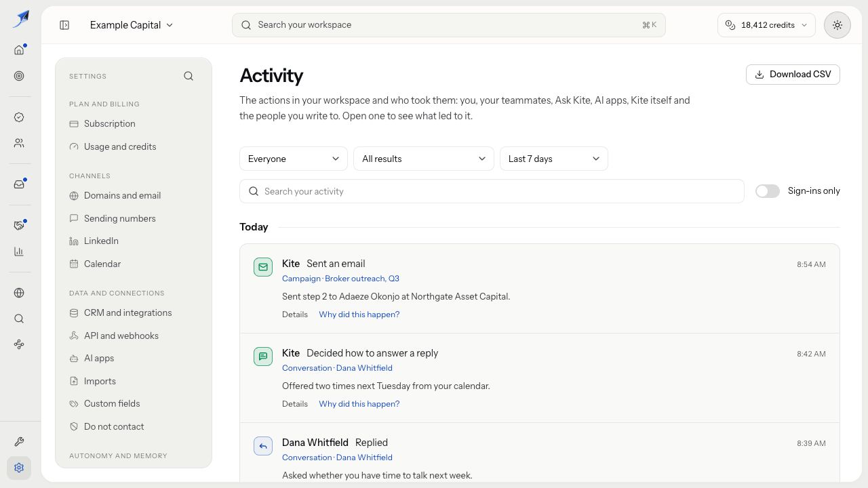The width and height of the screenshot is (868, 488).
Task: Click the gear settings icon in left rail
Action: [x=19, y=468]
